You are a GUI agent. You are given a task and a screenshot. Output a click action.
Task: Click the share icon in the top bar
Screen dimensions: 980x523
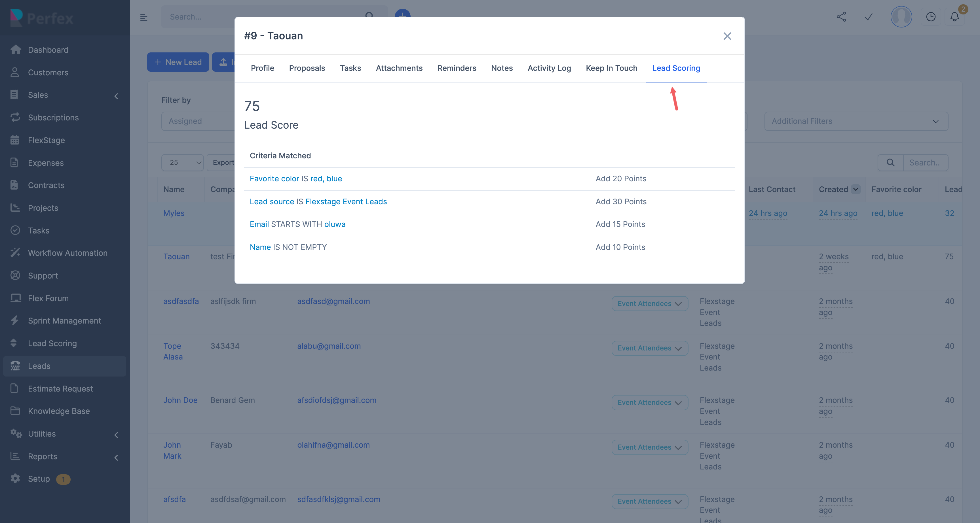click(842, 17)
